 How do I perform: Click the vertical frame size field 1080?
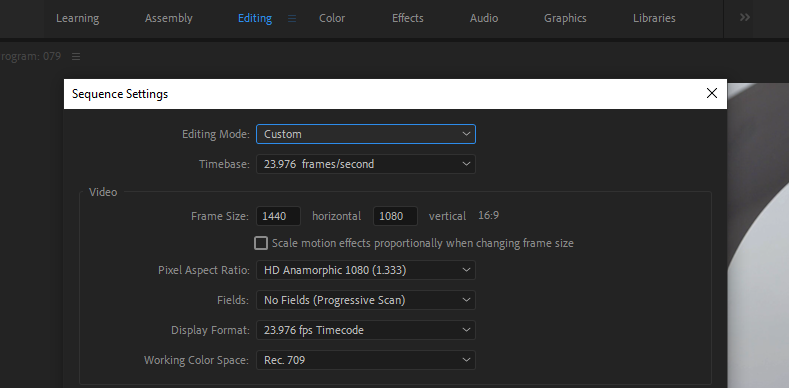tap(396, 216)
